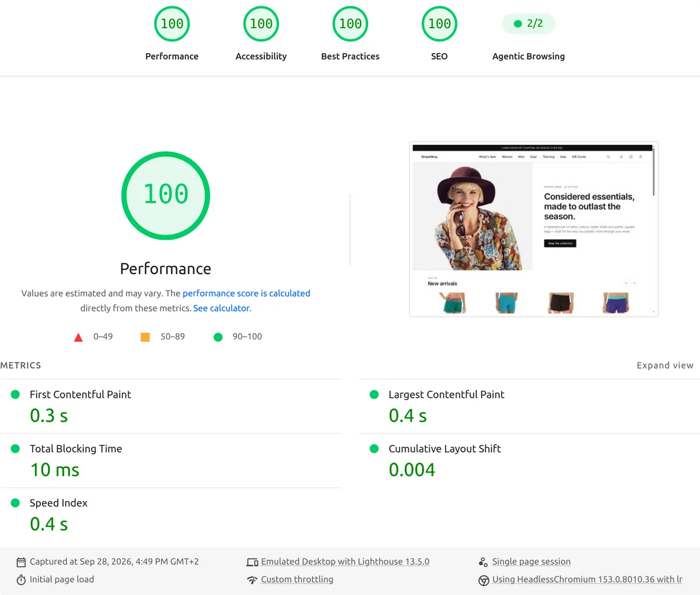The height and width of the screenshot is (595, 700).
Task: Click the 0.3 s First Contentful Paint value
Action: [49, 415]
